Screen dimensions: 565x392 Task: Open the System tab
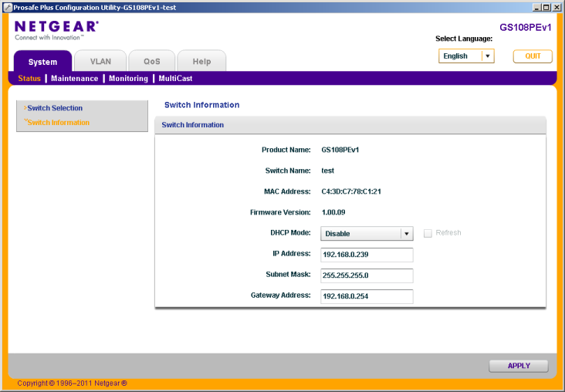pos(43,61)
